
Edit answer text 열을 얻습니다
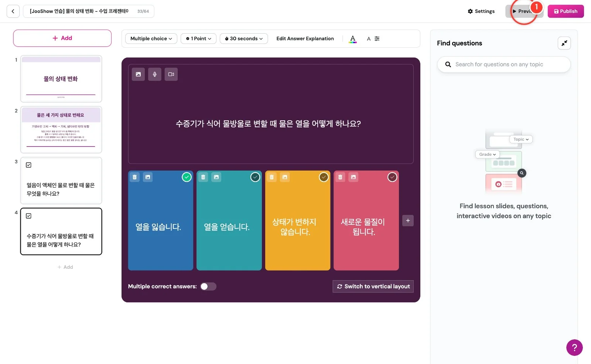coord(227,227)
